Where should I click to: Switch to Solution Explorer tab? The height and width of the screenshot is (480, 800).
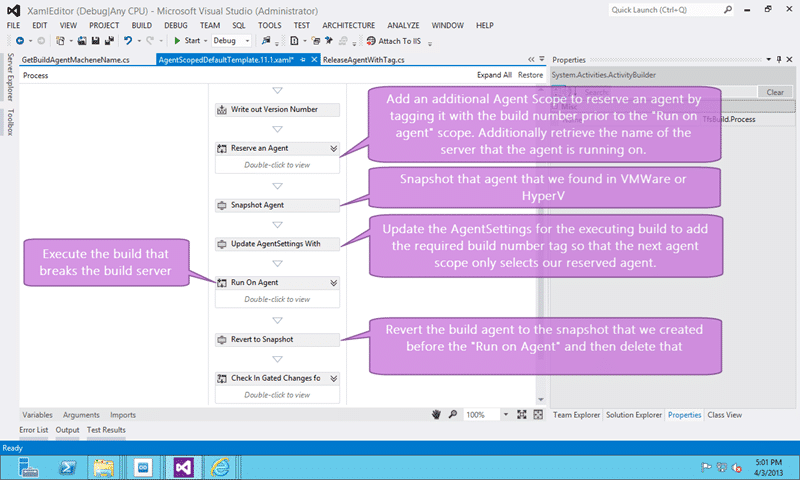click(x=634, y=415)
